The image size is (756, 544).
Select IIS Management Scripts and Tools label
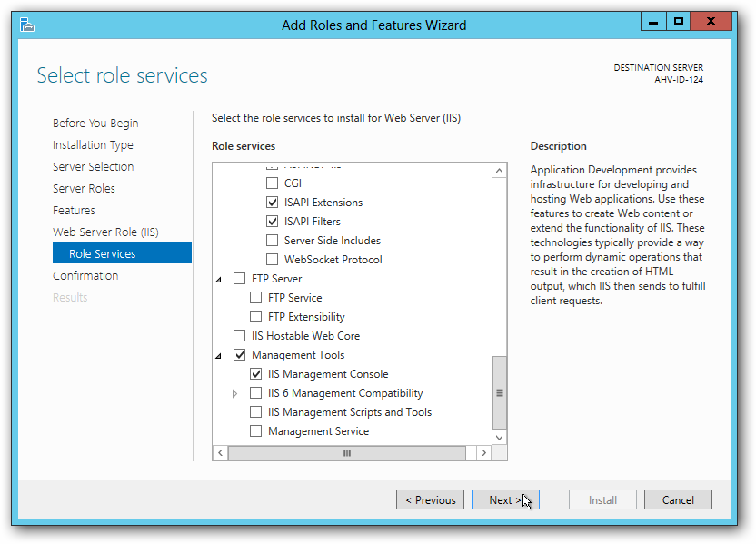pyautogui.click(x=350, y=412)
